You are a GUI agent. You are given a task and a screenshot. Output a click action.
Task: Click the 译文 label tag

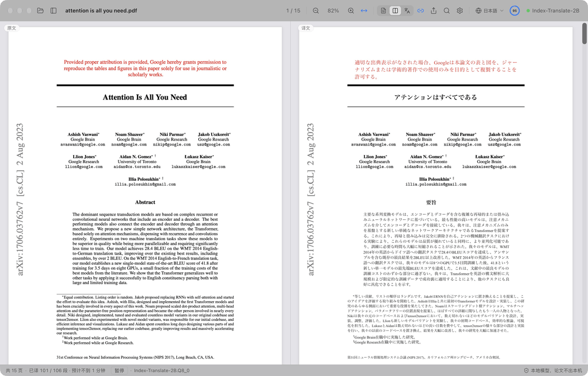(x=306, y=28)
